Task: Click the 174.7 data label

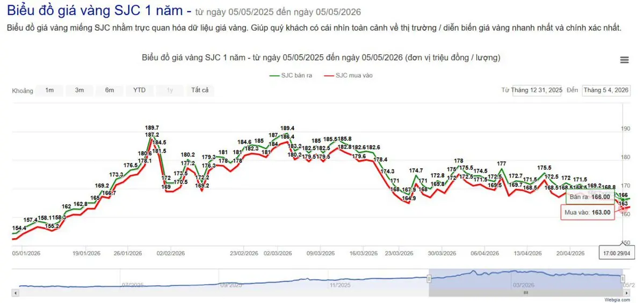Action: pos(416,171)
